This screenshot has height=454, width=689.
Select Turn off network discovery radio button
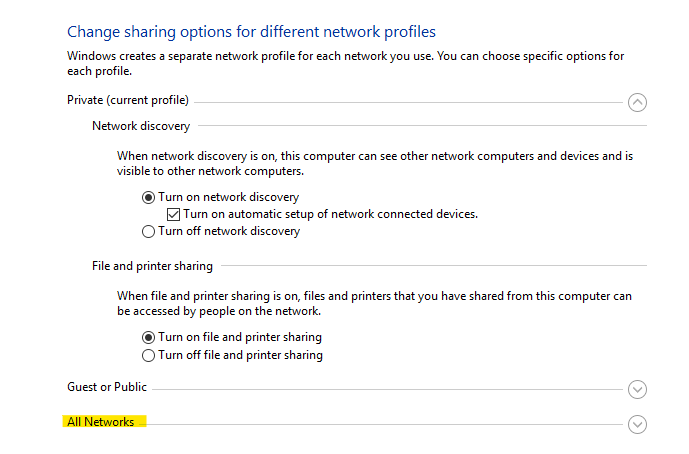tap(149, 231)
